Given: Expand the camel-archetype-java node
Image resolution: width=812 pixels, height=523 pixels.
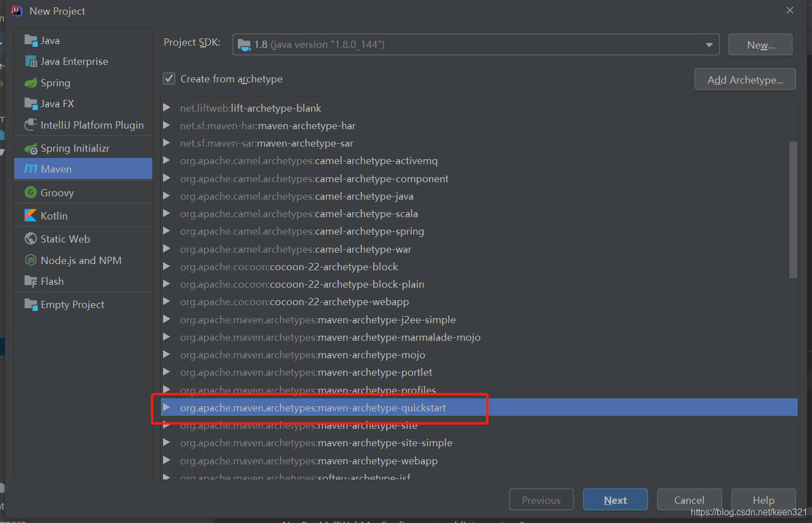Looking at the screenshot, I should coord(166,195).
